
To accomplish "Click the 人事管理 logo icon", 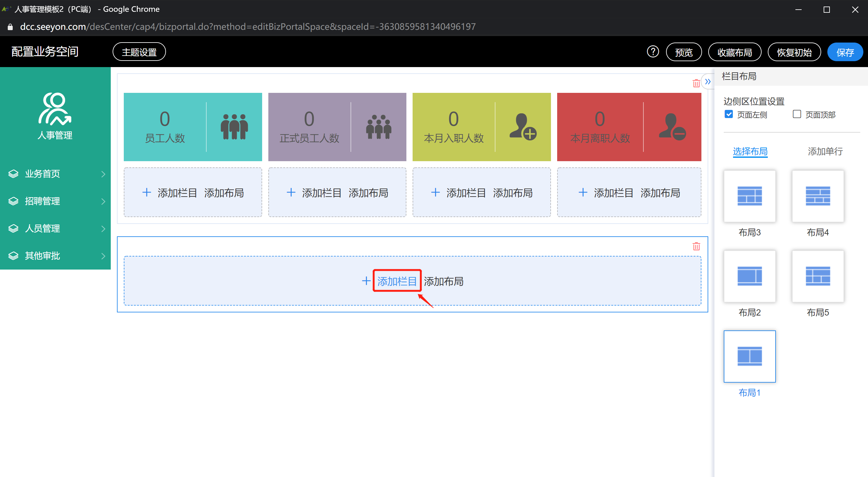I will (55, 109).
